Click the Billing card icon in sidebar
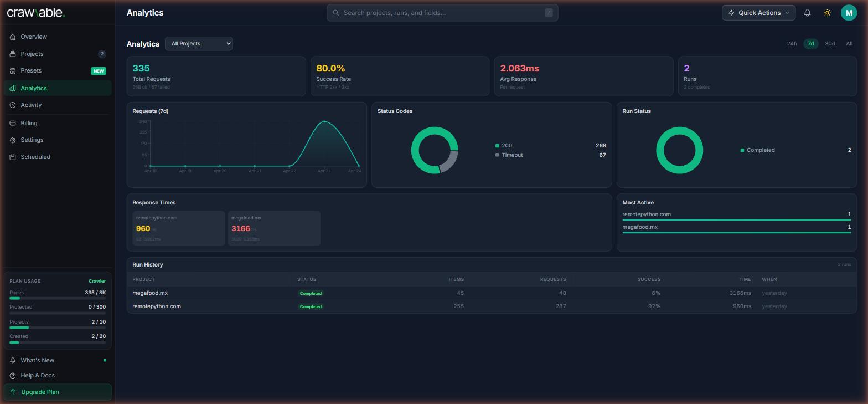The image size is (868, 404). (13, 123)
